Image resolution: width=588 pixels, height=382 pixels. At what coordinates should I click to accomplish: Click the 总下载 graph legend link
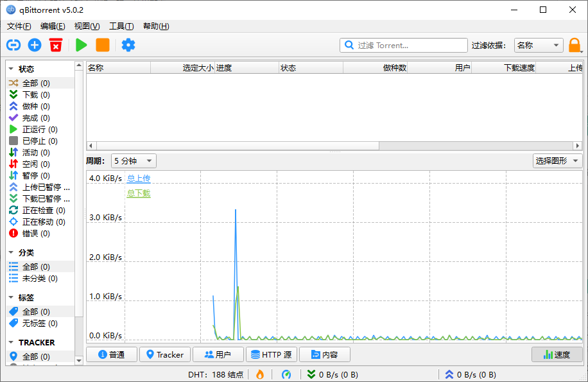click(x=139, y=193)
